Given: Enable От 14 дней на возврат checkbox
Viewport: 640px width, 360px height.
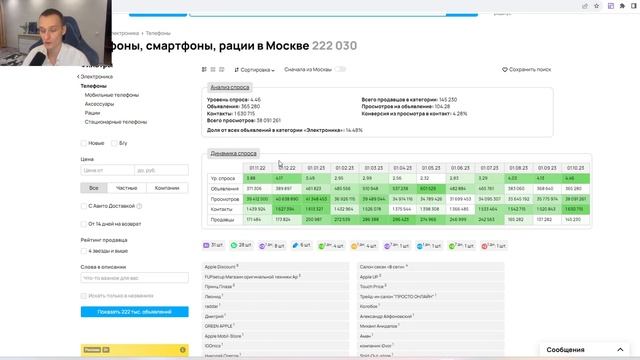Looking at the screenshot, I should 84,224.
